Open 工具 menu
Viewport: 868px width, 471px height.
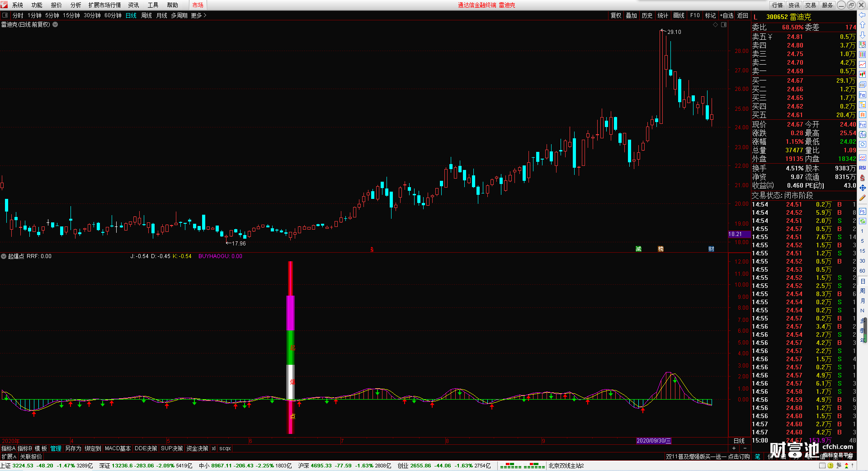153,5
